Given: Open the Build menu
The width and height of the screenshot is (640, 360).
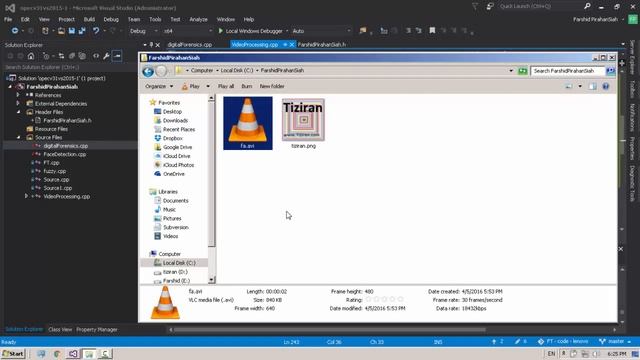Looking at the screenshot, I should pyautogui.click(x=89, y=20).
